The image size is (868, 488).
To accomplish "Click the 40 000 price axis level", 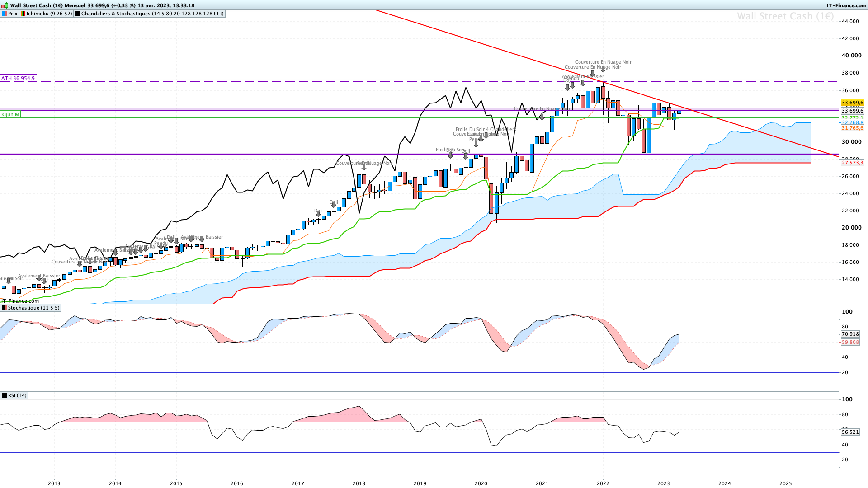I will (851, 56).
